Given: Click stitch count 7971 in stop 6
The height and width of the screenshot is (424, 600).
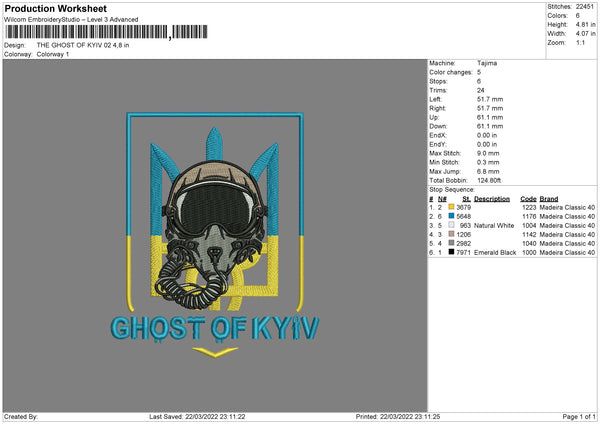Looking at the screenshot, I should click(x=464, y=253).
